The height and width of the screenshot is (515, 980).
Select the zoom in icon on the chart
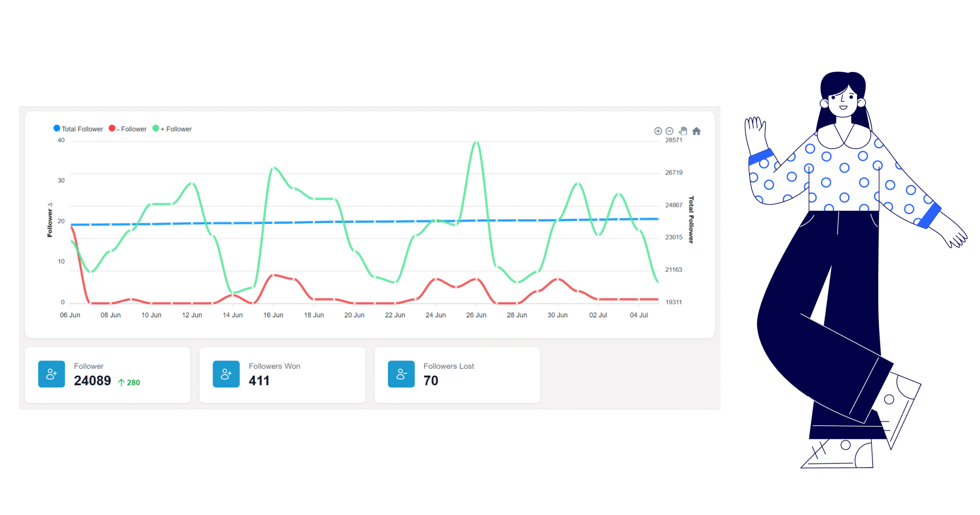click(x=658, y=131)
